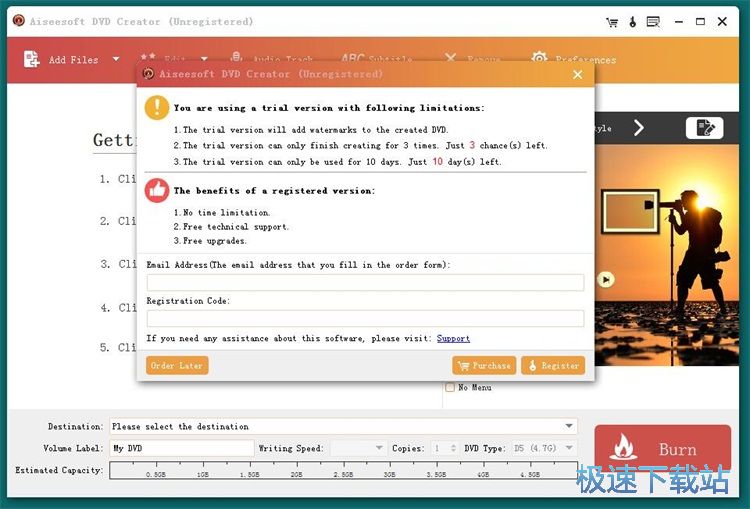Click the Audio Track toolbar icon
Image resolution: width=750 pixels, height=509 pixels.
tap(236, 57)
